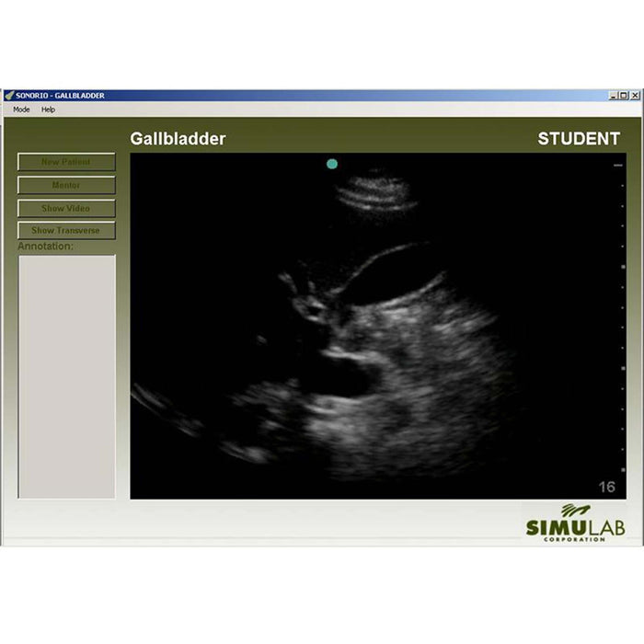Click the Gallbladder heading text
The image size is (644, 644).
(x=178, y=139)
